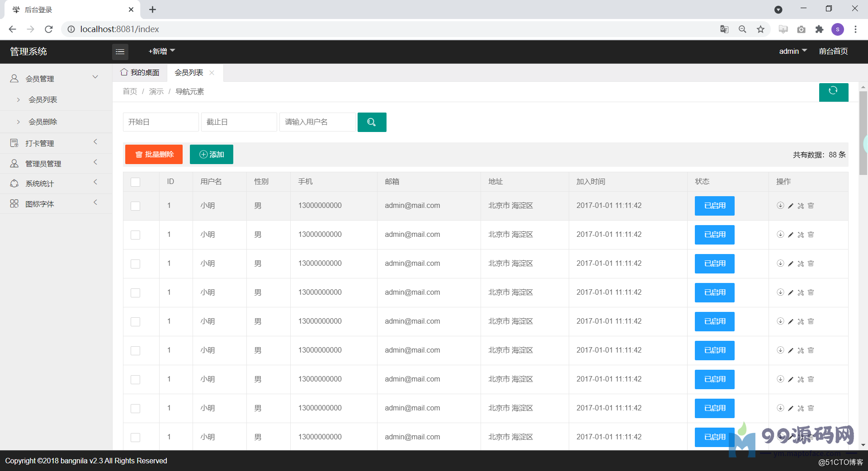Viewport: 868px width, 471px height.
Task: Click the green refresh icon button
Action: tap(833, 92)
